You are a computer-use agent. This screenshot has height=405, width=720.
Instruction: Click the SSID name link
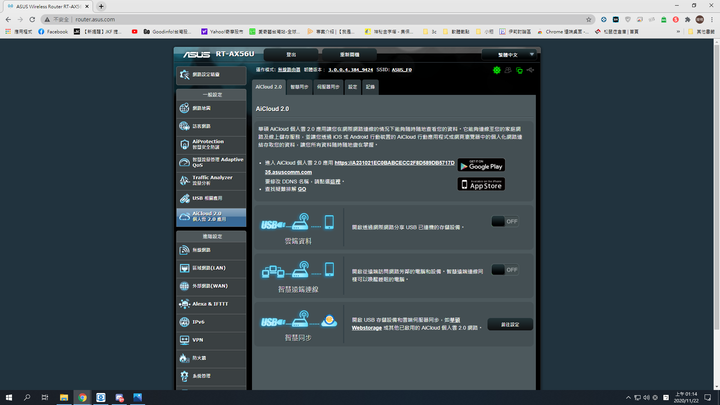point(402,70)
